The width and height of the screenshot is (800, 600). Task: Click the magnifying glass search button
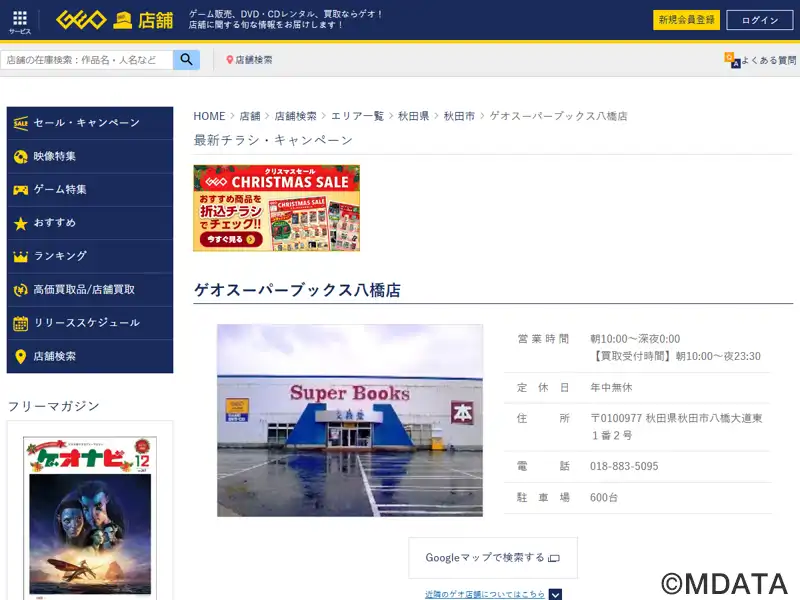[186, 60]
